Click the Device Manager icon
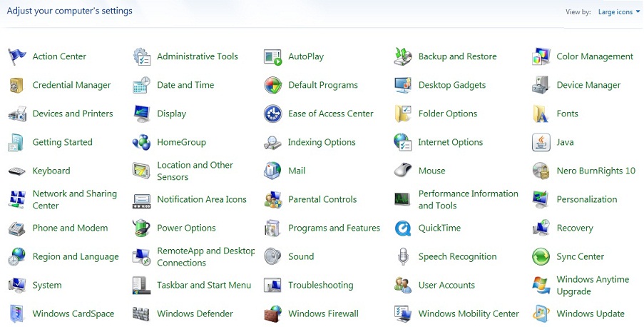Image resolution: width=644 pixels, height=327 pixels. pyautogui.click(x=541, y=85)
